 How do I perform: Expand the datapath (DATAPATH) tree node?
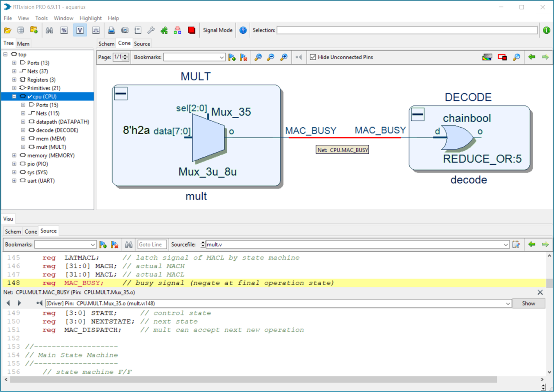(x=23, y=122)
